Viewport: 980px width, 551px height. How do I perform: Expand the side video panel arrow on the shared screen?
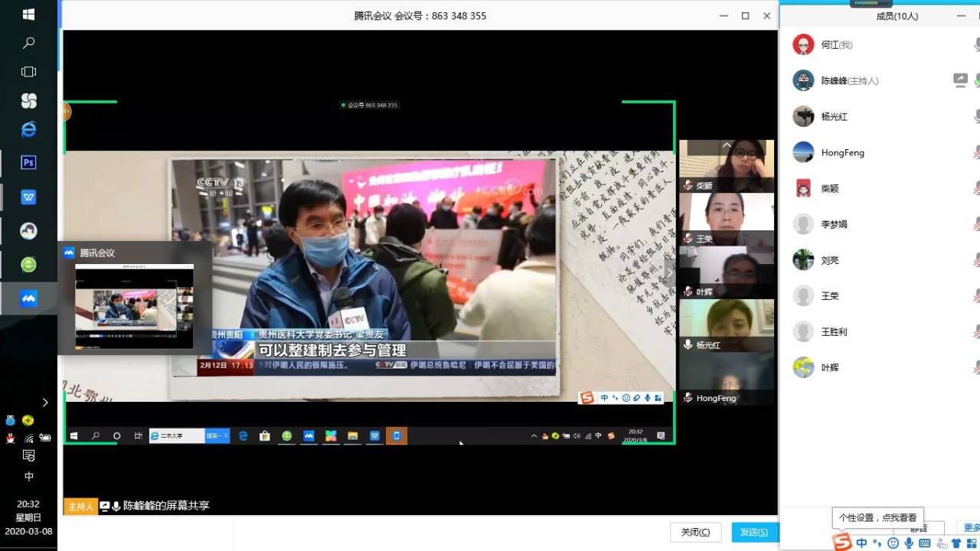pyautogui.click(x=670, y=272)
